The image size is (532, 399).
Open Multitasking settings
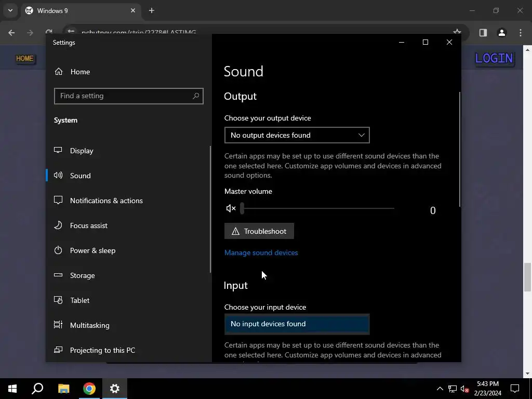click(89, 325)
